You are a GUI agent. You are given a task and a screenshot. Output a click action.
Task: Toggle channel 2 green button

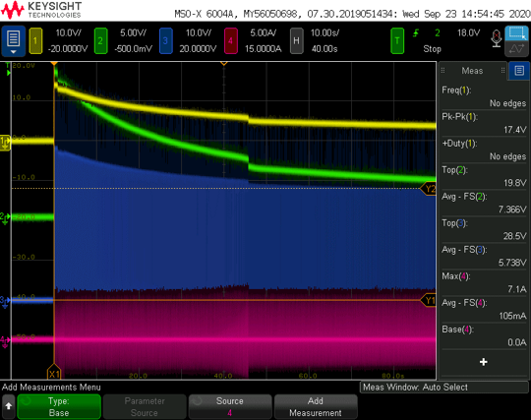[x=100, y=41]
